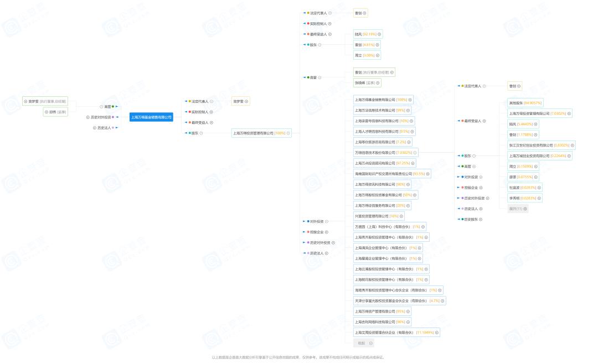Click plus icon on 上海艾周投资管理合伙企业 [11.1049%]

(x=437, y=333)
